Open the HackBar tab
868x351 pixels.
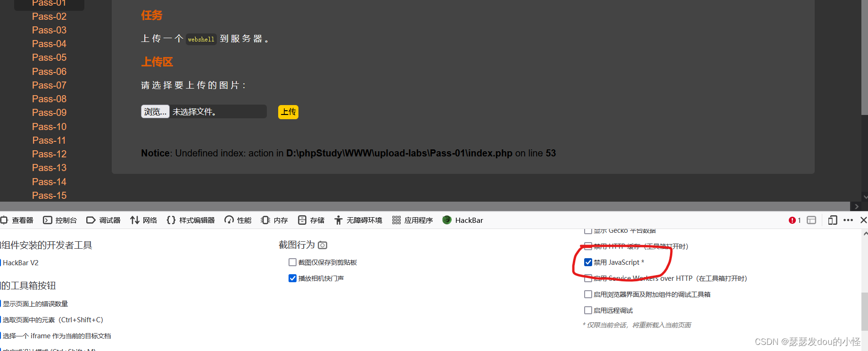coord(463,220)
